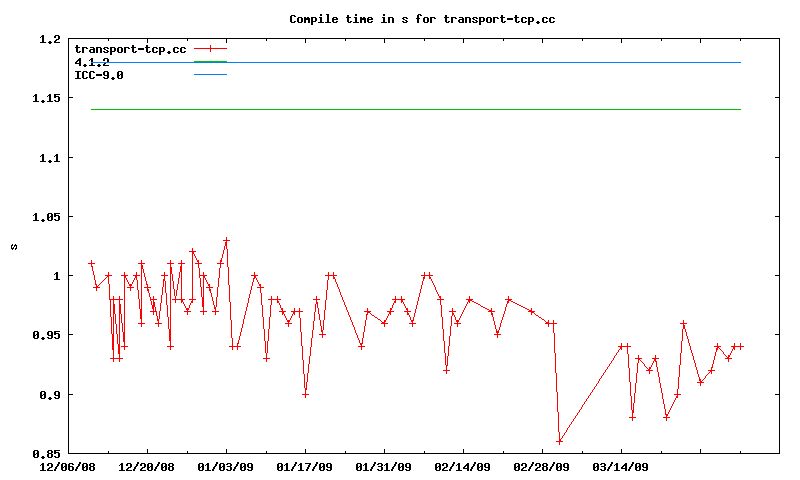The image size is (800, 480).
Task: Select the ICC-9.0 legend label
Action: 99,75
